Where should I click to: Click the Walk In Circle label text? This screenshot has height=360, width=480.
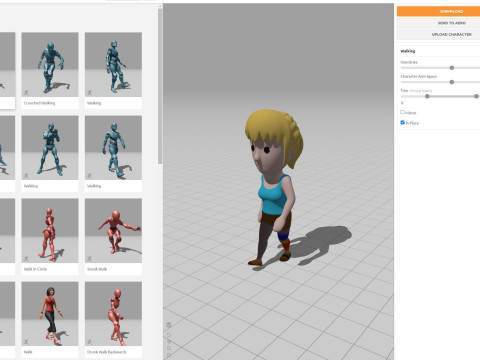[x=35, y=269]
